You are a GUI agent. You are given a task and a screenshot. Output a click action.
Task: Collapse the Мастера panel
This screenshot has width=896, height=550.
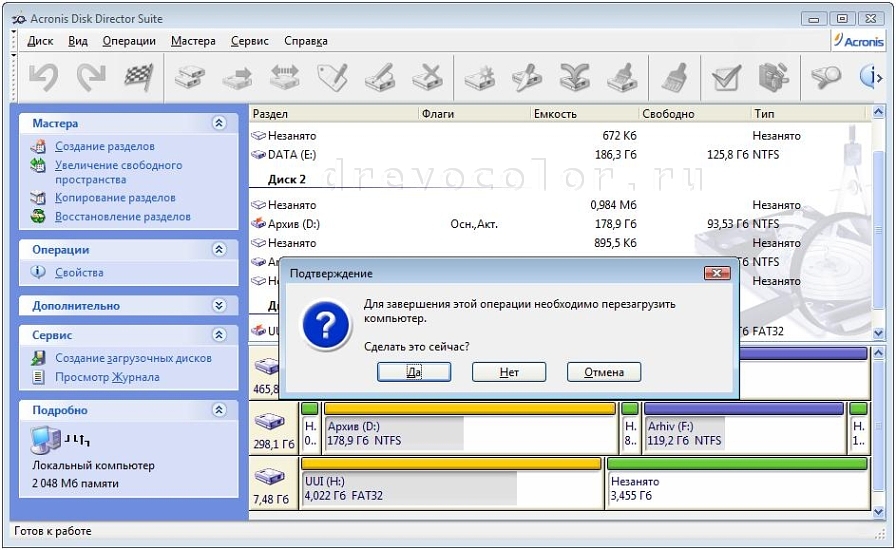(219, 123)
